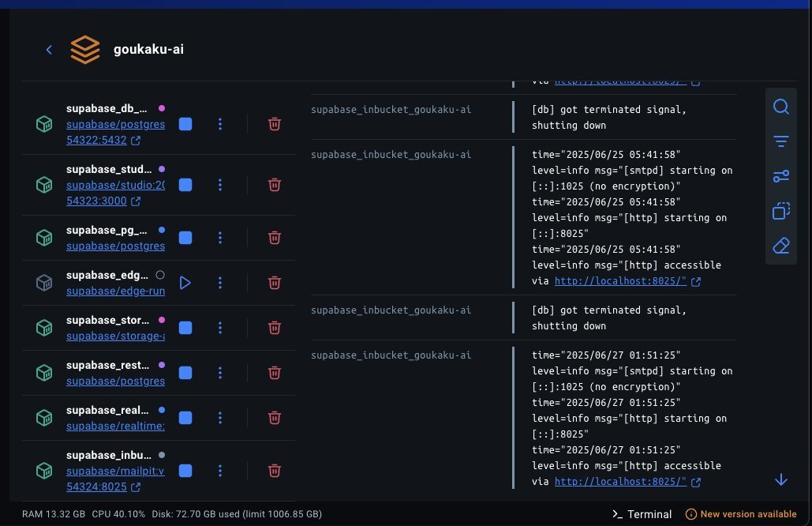Image resolution: width=812 pixels, height=526 pixels.
Task: Delete the supabase_edg container
Action: coord(275,283)
